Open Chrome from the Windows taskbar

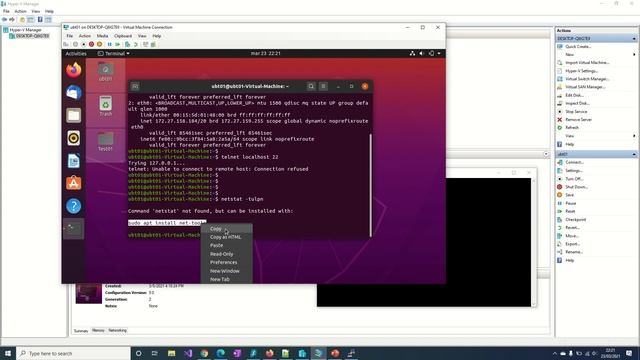(204, 353)
